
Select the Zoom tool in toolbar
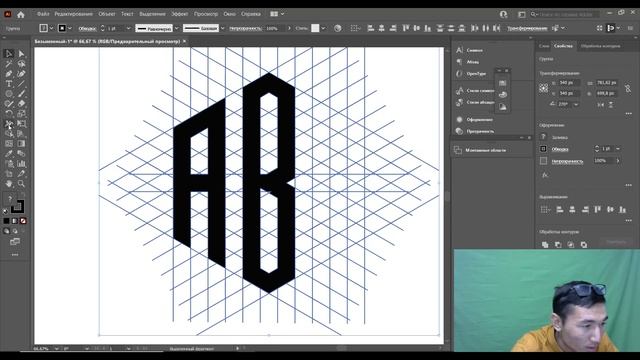[21, 184]
